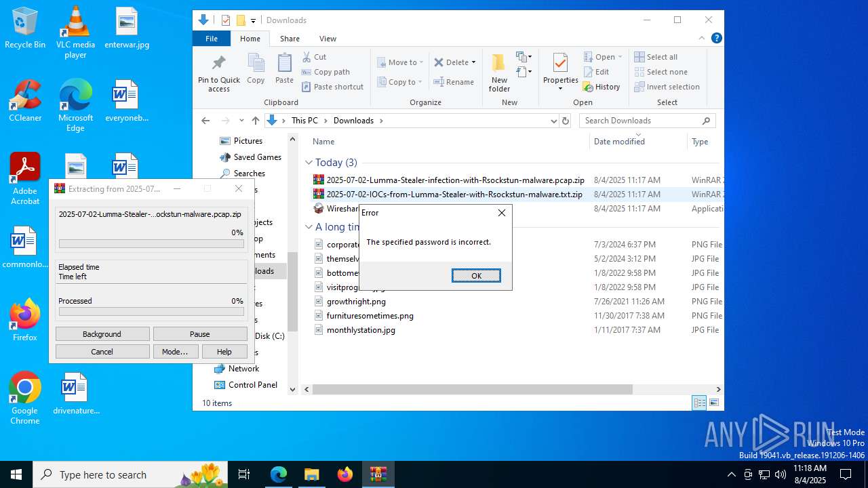Select monthlystation.jpg file
The height and width of the screenshot is (488, 868).
pyautogui.click(x=361, y=330)
